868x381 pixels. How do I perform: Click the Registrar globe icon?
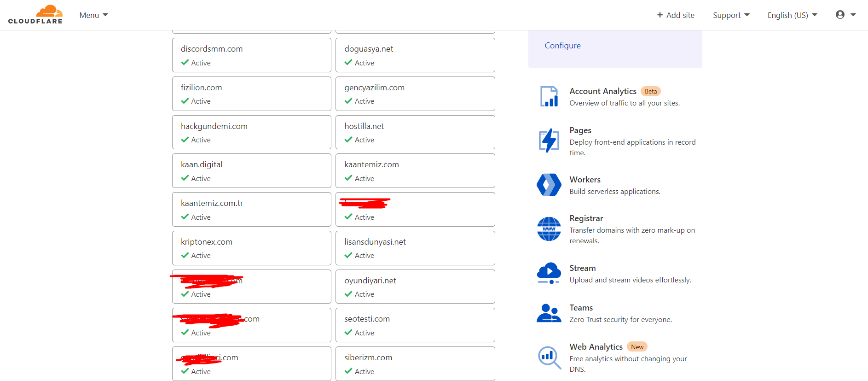click(x=549, y=229)
